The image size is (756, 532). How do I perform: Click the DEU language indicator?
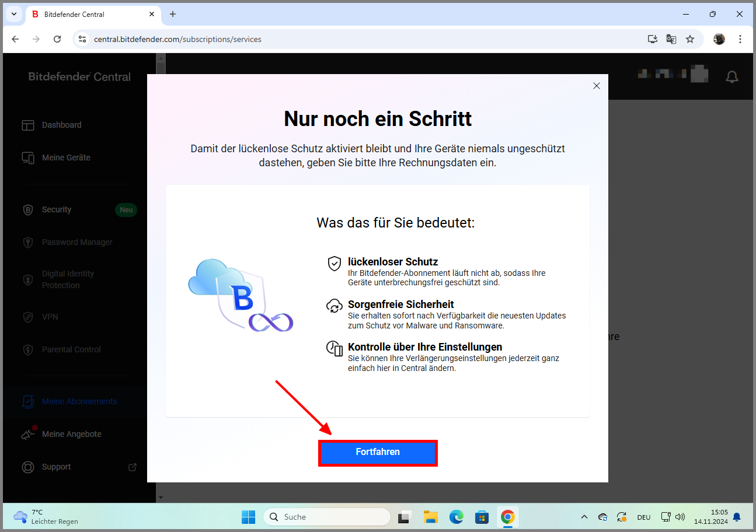[644, 517]
